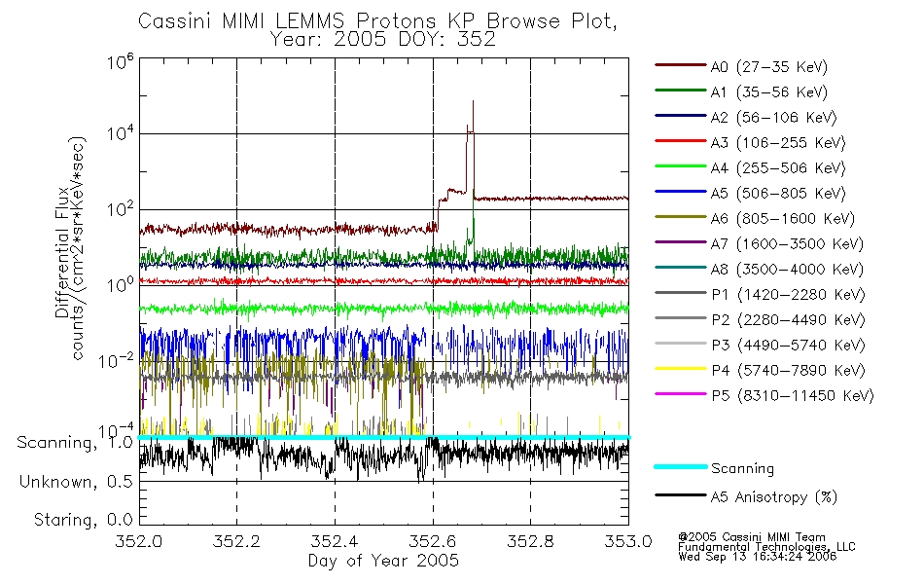Click the A5 Anisotropy (%) legend label
This screenshot has width=924, height=584.
(x=774, y=497)
